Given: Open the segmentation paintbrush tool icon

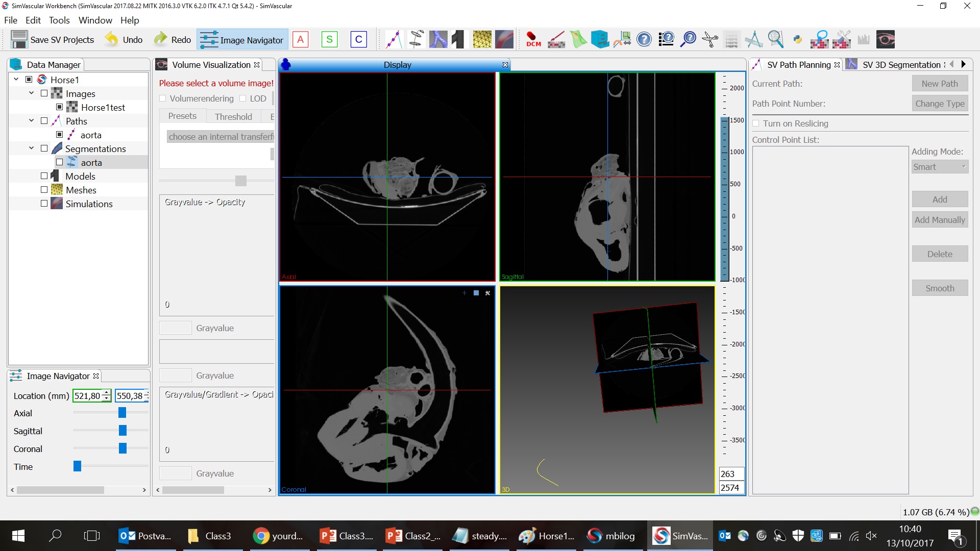Looking at the screenshot, I should 556,39.
